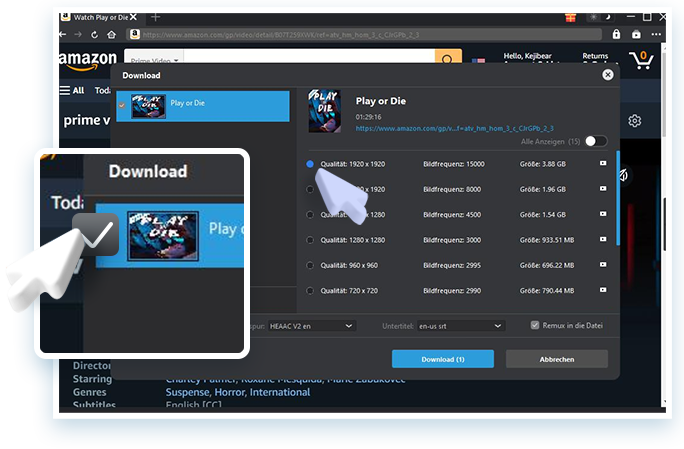This screenshot has width=684, height=449.
Task: Open Hello, Kejibear account menu
Action: coord(527,58)
